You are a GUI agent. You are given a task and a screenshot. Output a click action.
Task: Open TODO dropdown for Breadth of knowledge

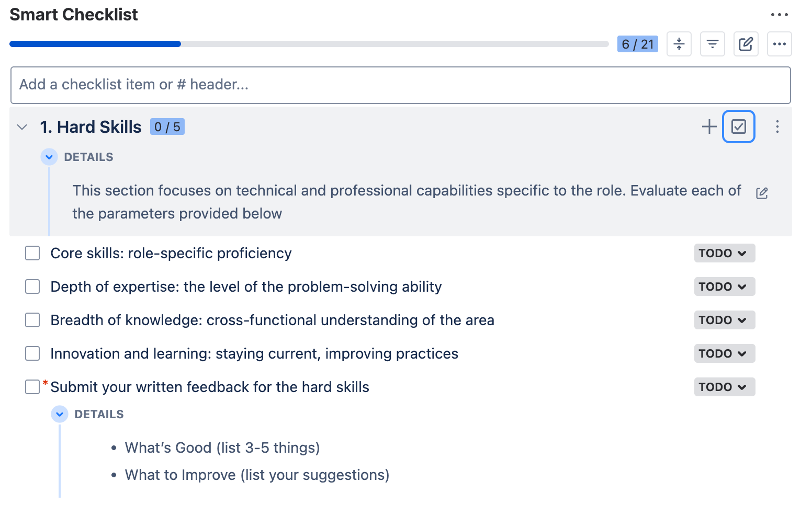[x=724, y=320]
